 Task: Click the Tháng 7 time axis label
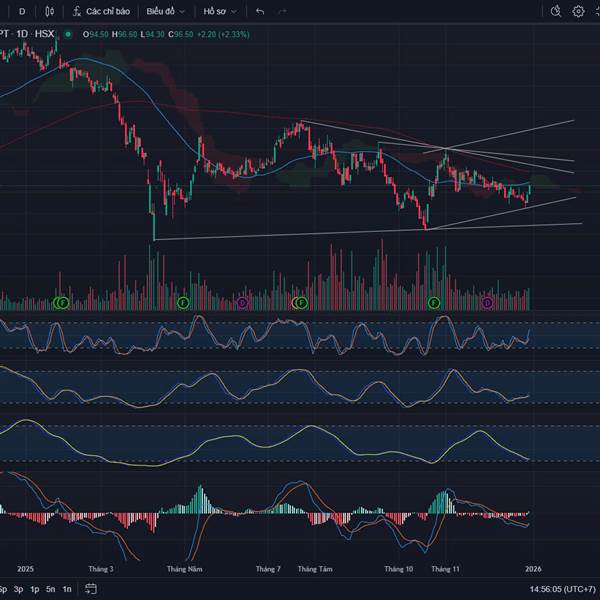tap(268, 569)
